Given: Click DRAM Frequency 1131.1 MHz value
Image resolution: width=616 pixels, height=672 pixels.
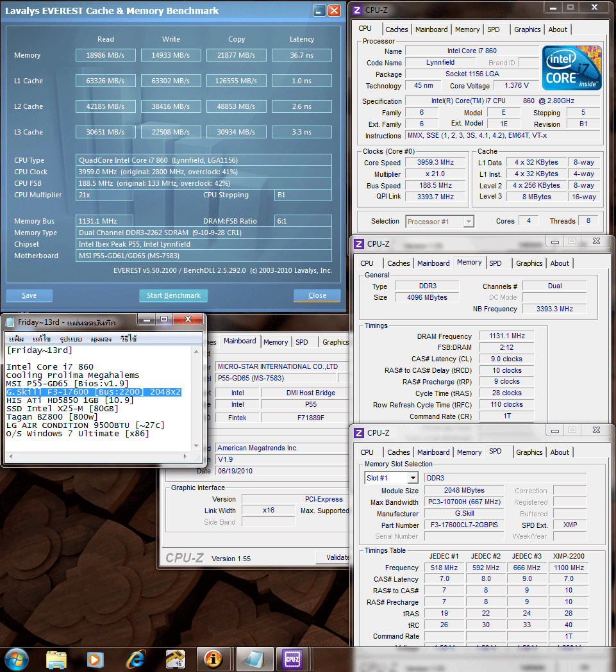Looking at the screenshot, I should [506, 336].
